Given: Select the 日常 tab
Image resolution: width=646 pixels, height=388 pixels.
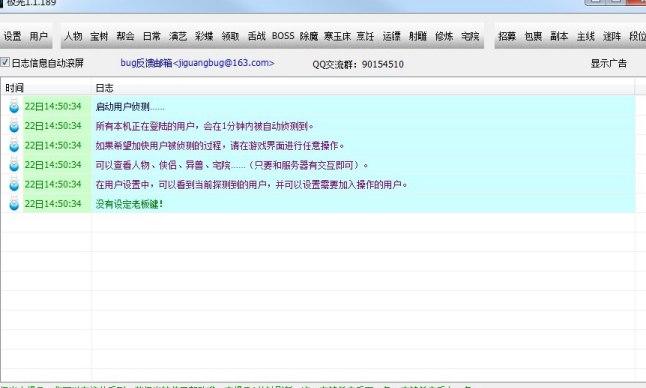Looking at the screenshot, I should pyautogui.click(x=152, y=36).
